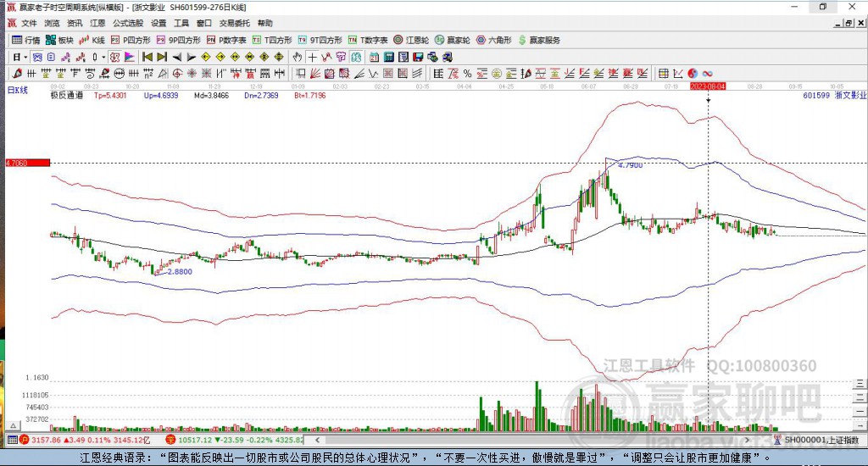
Task: Click the colored grid table icon
Action: (663, 73)
